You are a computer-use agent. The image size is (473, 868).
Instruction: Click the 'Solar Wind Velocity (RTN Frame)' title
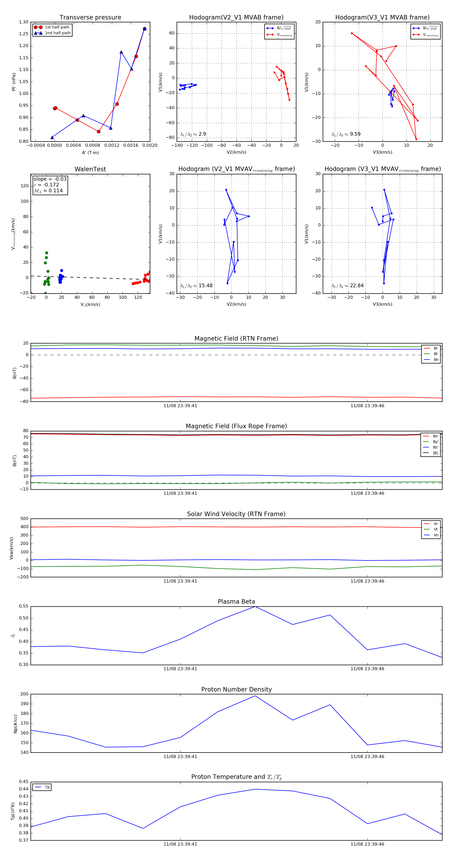[236, 514]
